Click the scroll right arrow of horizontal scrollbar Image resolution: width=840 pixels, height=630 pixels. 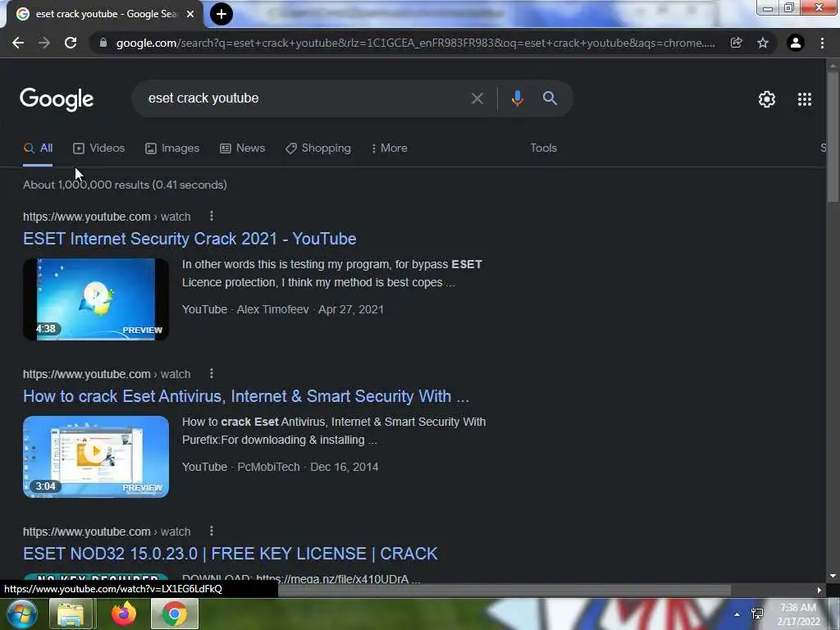point(819,590)
